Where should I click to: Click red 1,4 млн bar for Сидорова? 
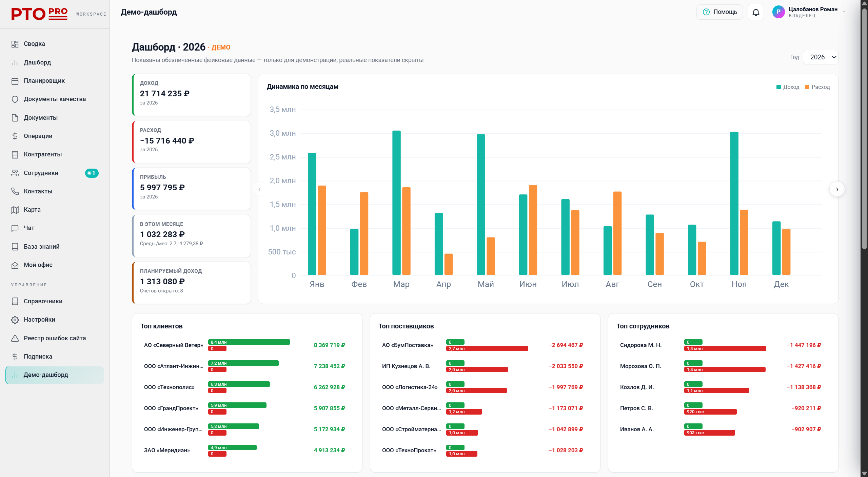click(725, 348)
